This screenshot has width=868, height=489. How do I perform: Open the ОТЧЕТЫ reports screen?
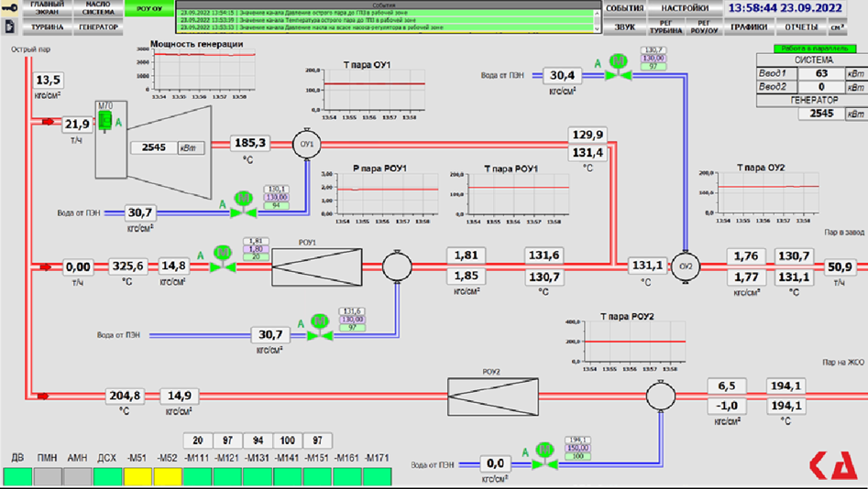[x=800, y=27]
